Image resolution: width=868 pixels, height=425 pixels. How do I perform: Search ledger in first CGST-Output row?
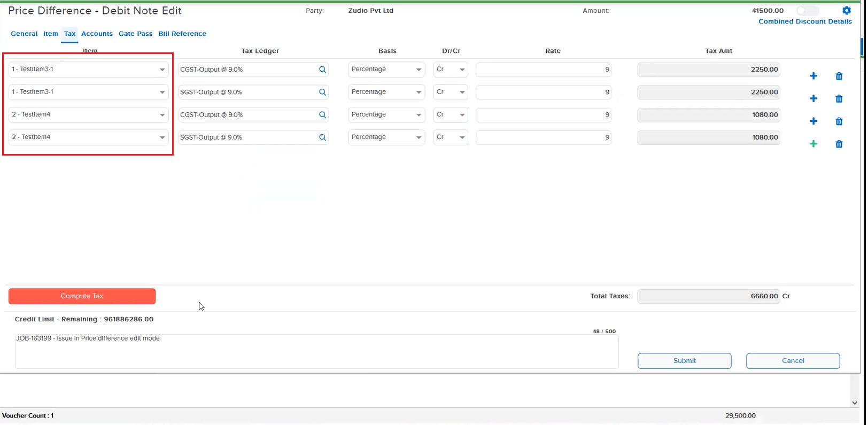[322, 69]
